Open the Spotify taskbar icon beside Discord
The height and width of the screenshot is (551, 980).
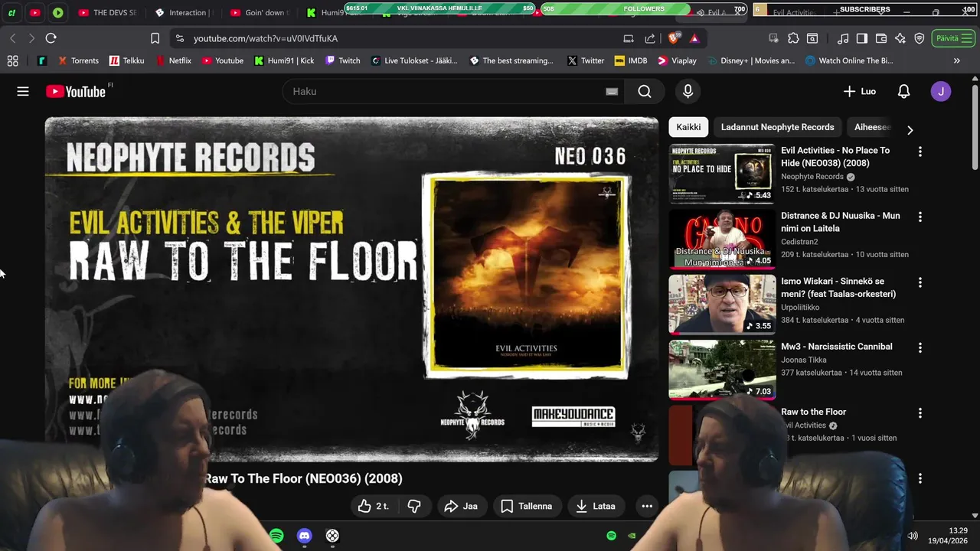pyautogui.click(x=276, y=536)
